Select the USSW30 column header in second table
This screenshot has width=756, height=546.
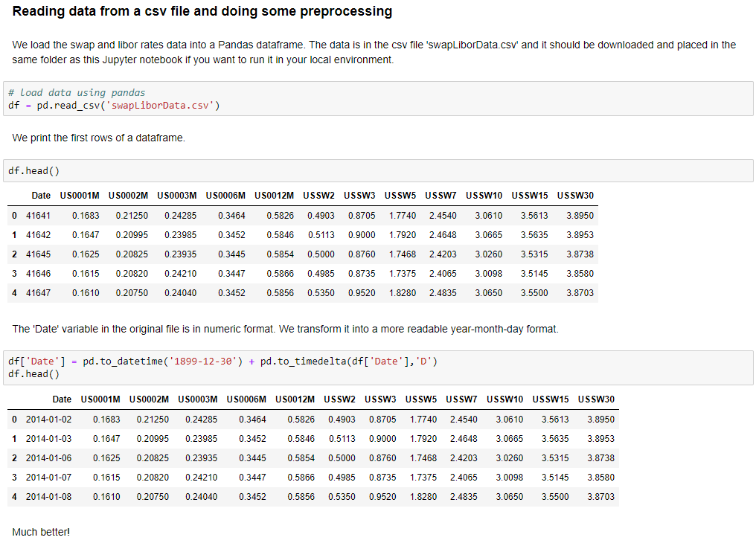click(x=596, y=399)
